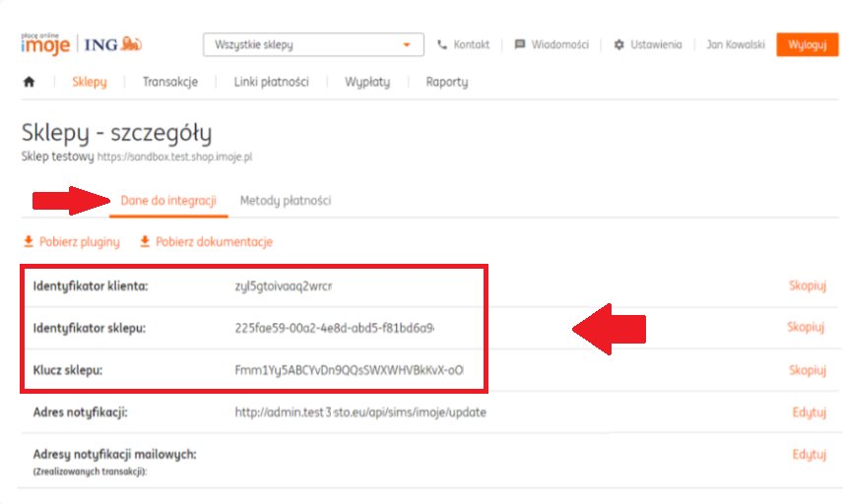Open the Raporty section

[x=446, y=83]
